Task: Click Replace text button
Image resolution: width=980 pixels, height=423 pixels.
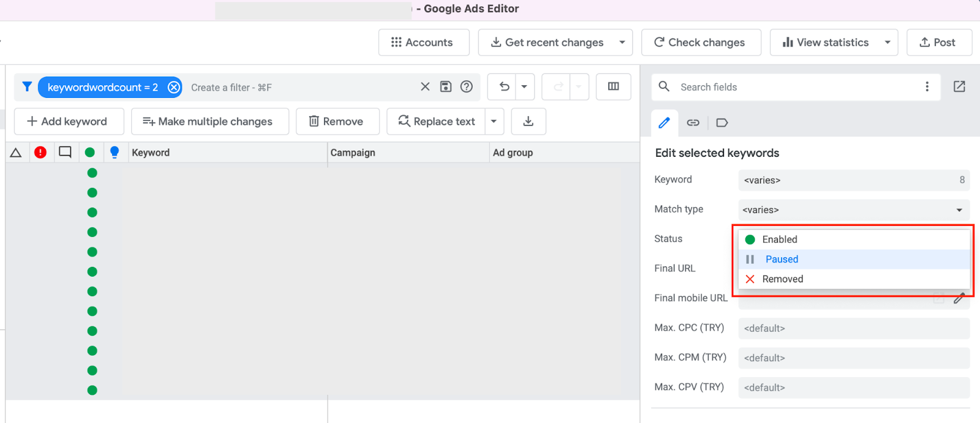Action: pos(436,121)
